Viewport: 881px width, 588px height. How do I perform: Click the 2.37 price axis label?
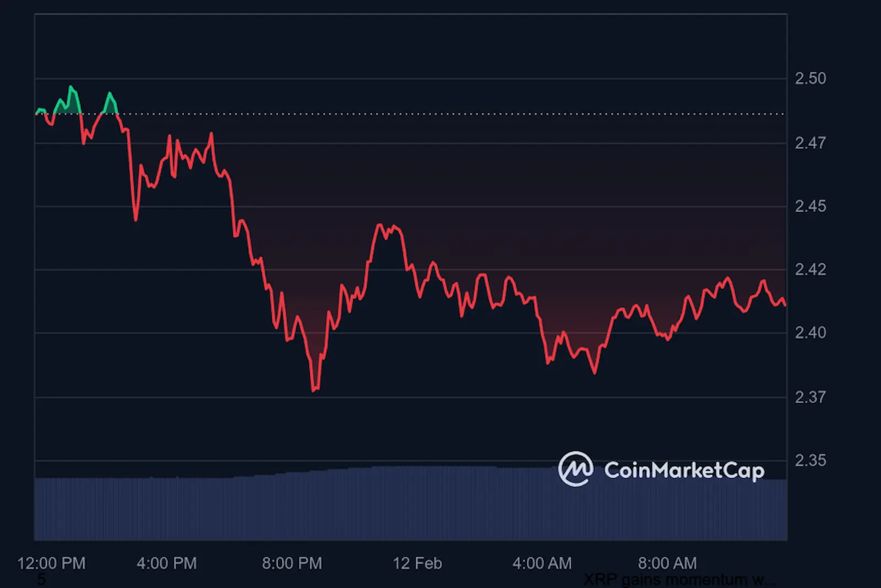[810, 397]
